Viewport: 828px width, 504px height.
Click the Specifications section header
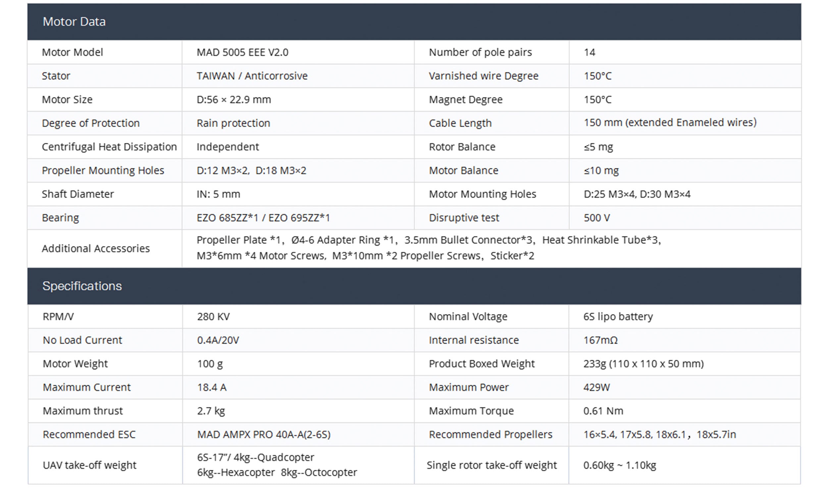point(82,286)
